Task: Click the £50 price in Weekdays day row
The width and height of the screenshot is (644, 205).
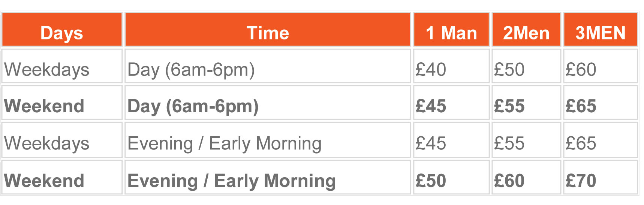Action: [526, 66]
